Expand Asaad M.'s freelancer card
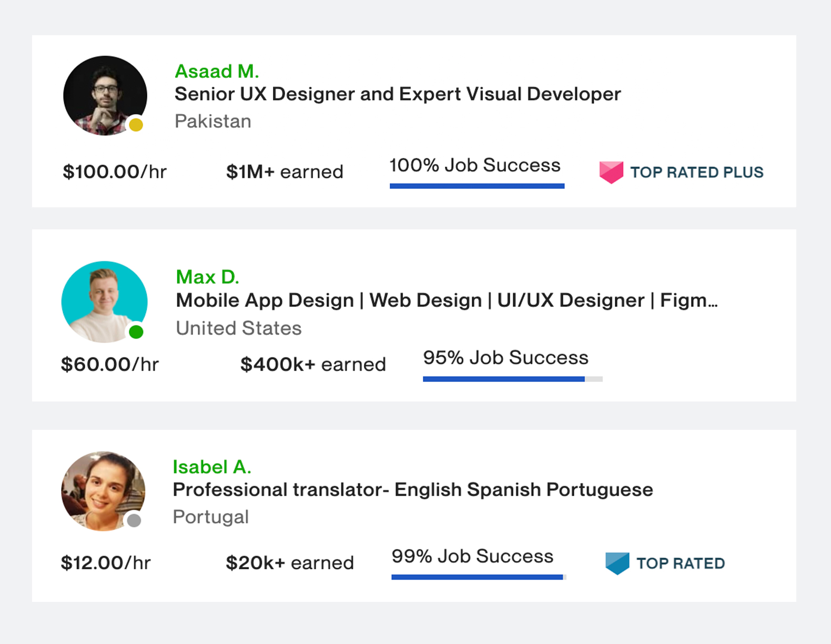Screen dimensions: 831x644 tap(414, 120)
